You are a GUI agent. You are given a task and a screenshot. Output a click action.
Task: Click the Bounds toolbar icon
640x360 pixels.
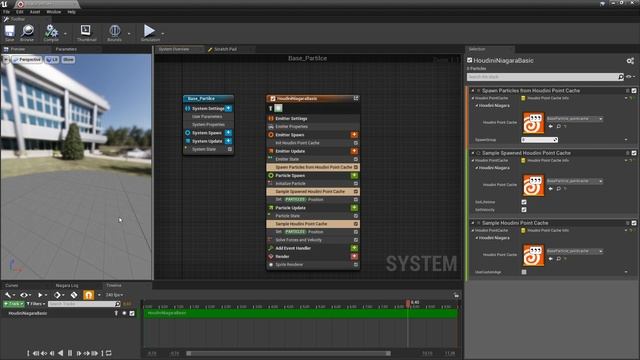coord(115,31)
